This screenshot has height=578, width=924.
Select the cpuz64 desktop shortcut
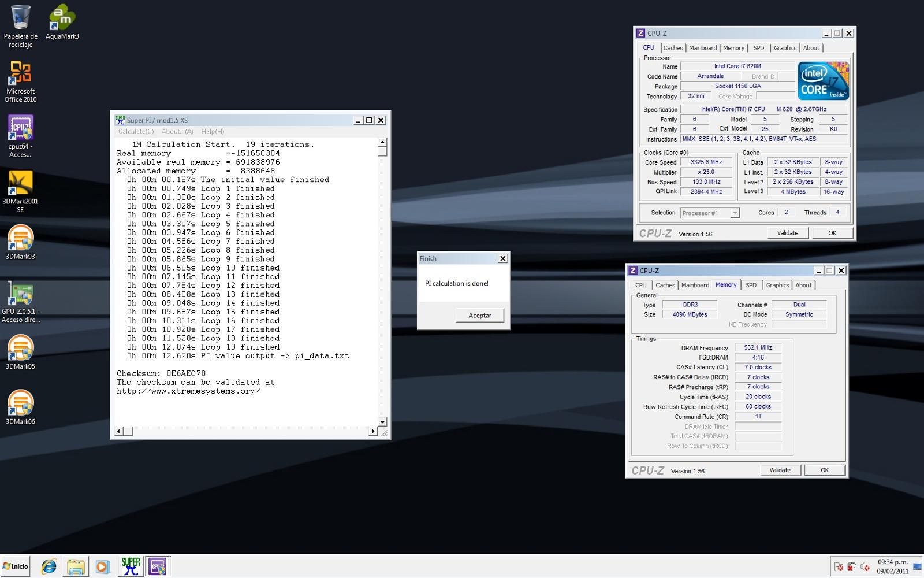pyautogui.click(x=21, y=136)
